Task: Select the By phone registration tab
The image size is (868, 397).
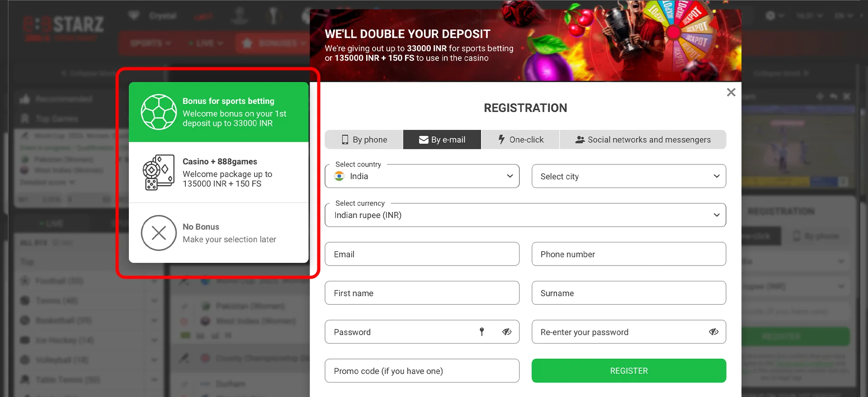Action: [x=363, y=140]
